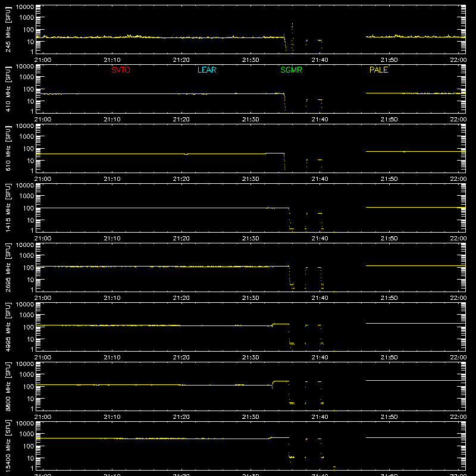The height and width of the screenshot is (476, 476).
Task: Select the 245 MHz [SFU] axis label
Action: pos(8,29)
